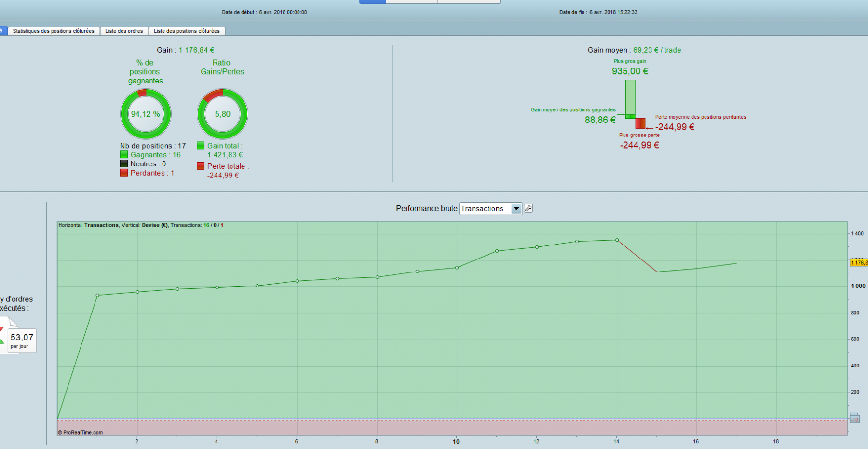868x449 pixels.
Task: Click the "Gain : 1 176,84 €" text
Action: 185,50
